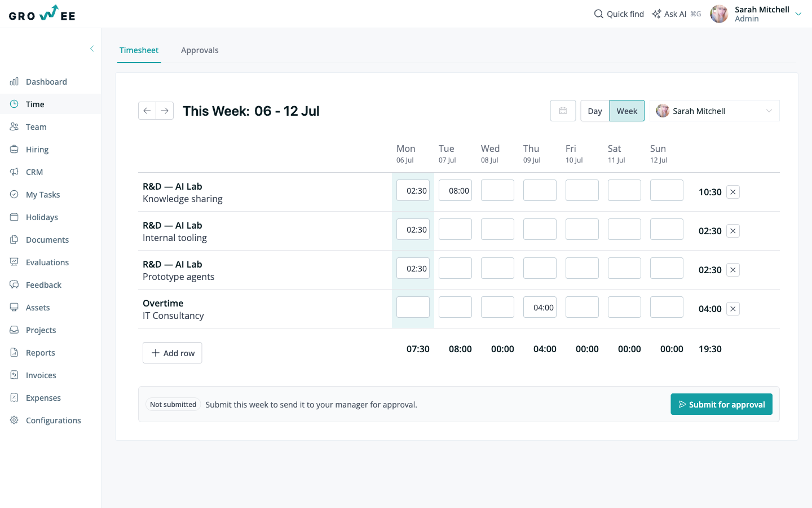The height and width of the screenshot is (508, 812).
Task: Click Overtime Thursday 04:00 field
Action: (540, 307)
